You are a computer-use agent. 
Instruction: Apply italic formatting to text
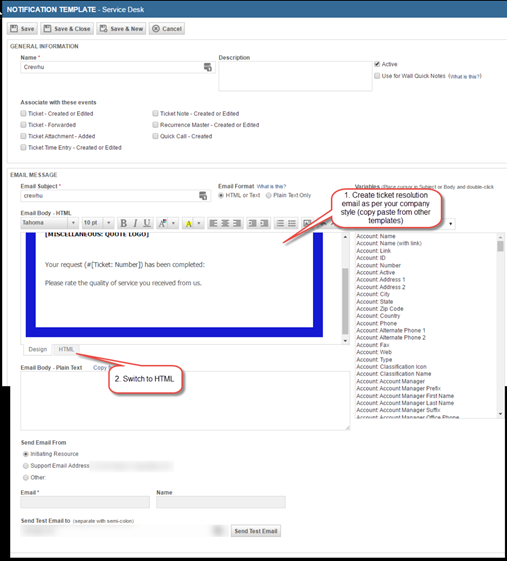pos(135,223)
